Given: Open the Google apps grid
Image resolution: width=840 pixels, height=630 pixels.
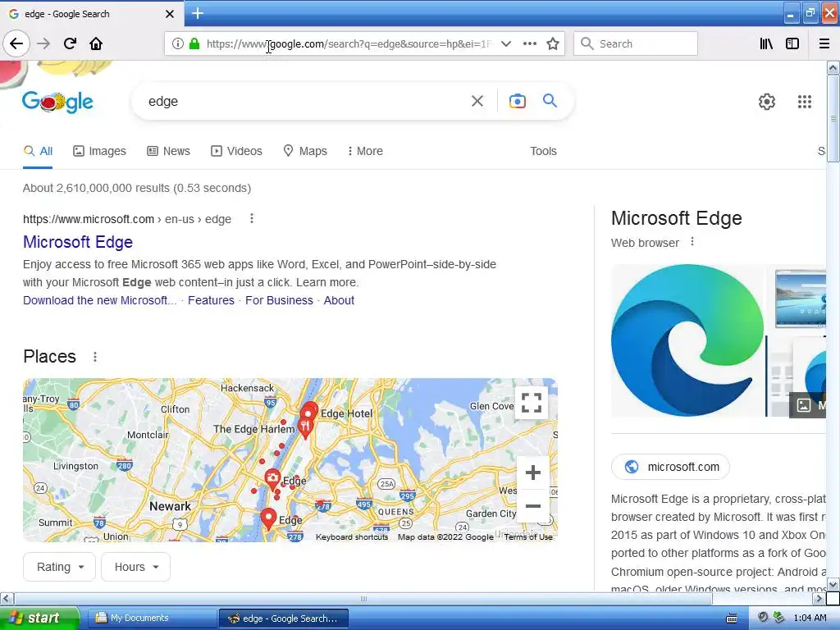Looking at the screenshot, I should point(804,101).
